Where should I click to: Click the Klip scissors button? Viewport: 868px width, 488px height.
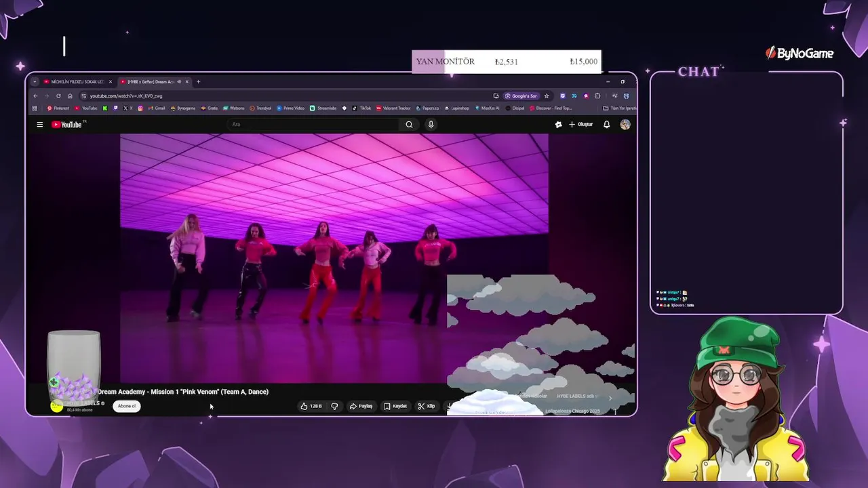[427, 406]
